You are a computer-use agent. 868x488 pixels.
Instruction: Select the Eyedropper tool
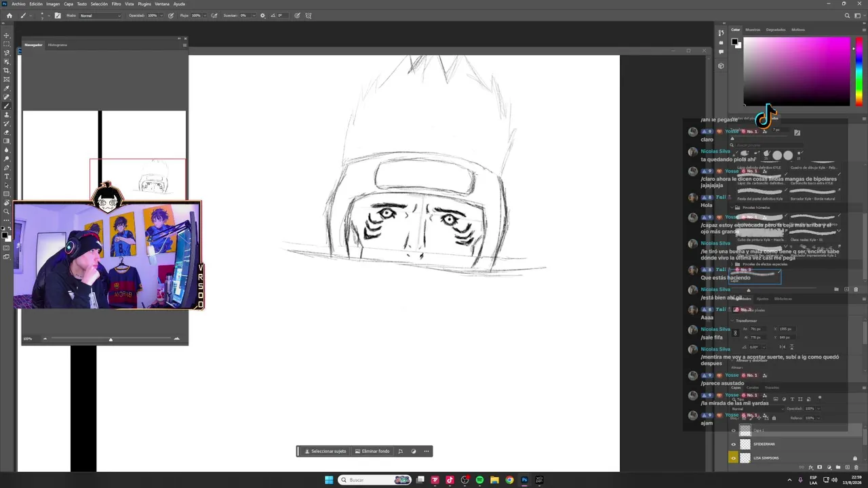pyautogui.click(x=7, y=88)
